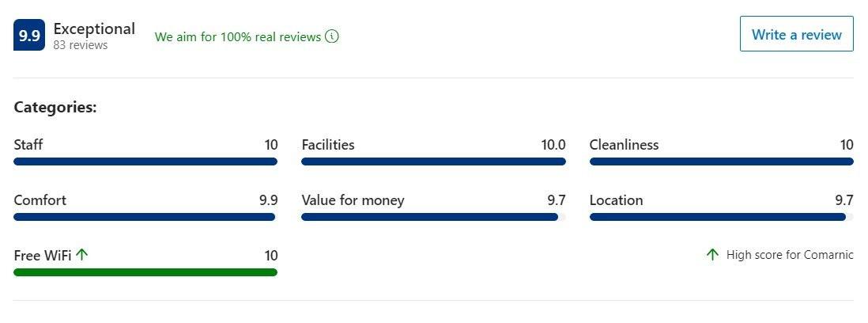Image resolution: width=868 pixels, height=323 pixels.
Task: Click the Staff score bar
Action: [145, 161]
